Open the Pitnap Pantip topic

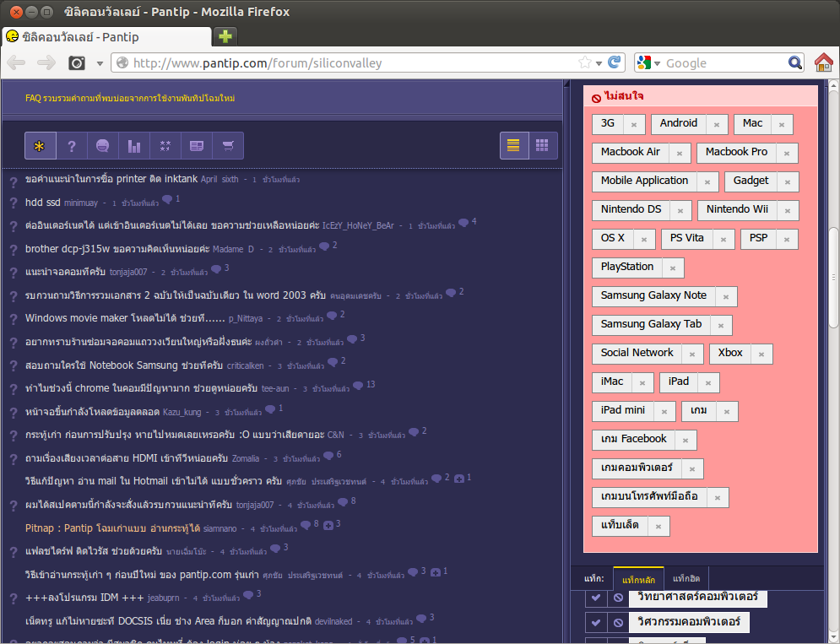[x=112, y=528]
